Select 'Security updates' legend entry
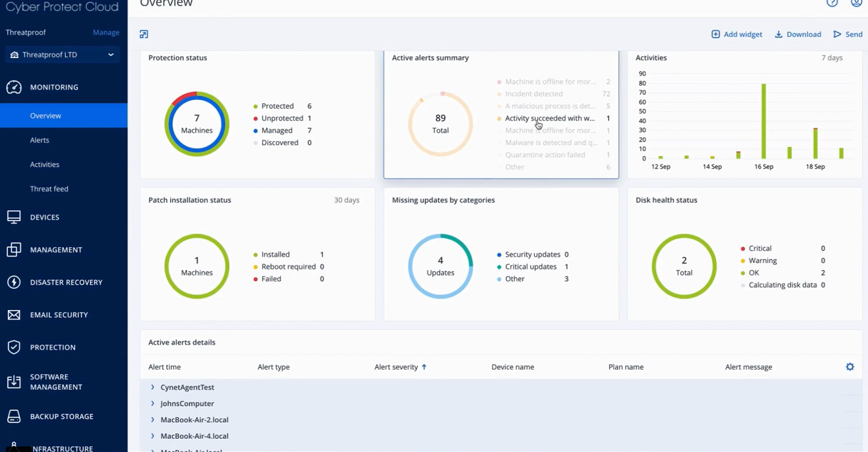868x452 pixels. pos(532,255)
